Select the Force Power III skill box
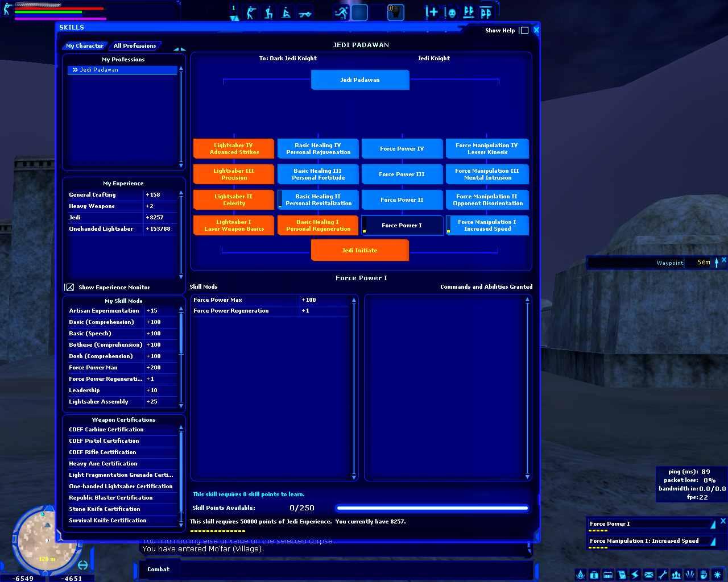This screenshot has width=728, height=582. [x=402, y=174]
